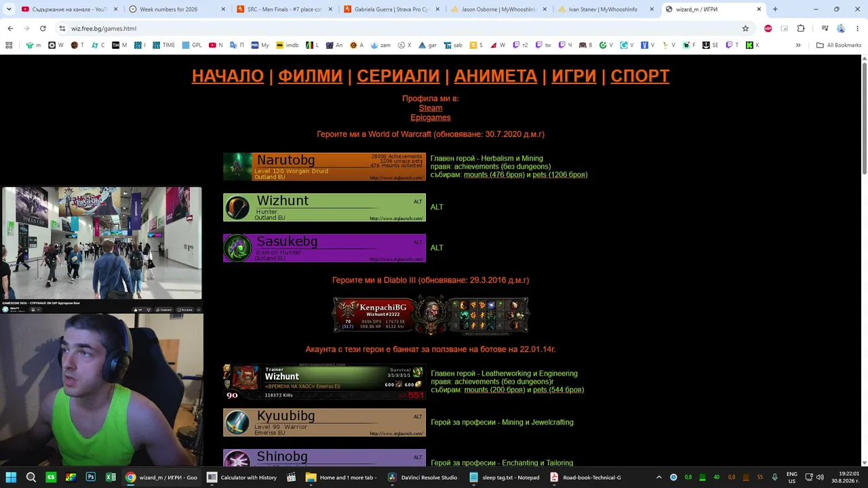Launch Photoshop from the taskbar
The height and width of the screenshot is (488, 868).
tap(91, 477)
